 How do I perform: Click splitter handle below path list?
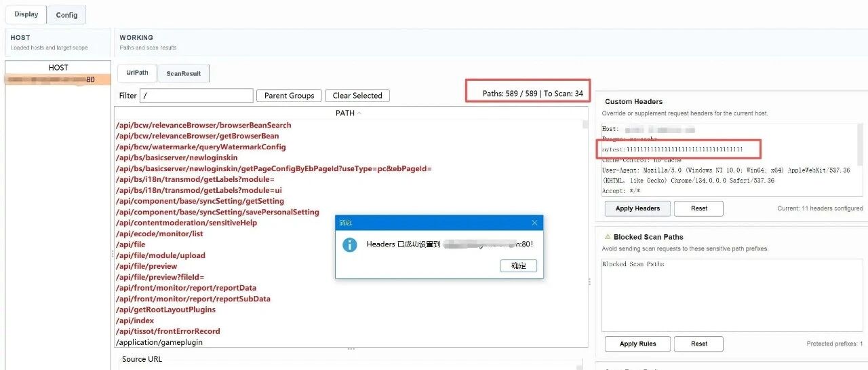coord(351,349)
